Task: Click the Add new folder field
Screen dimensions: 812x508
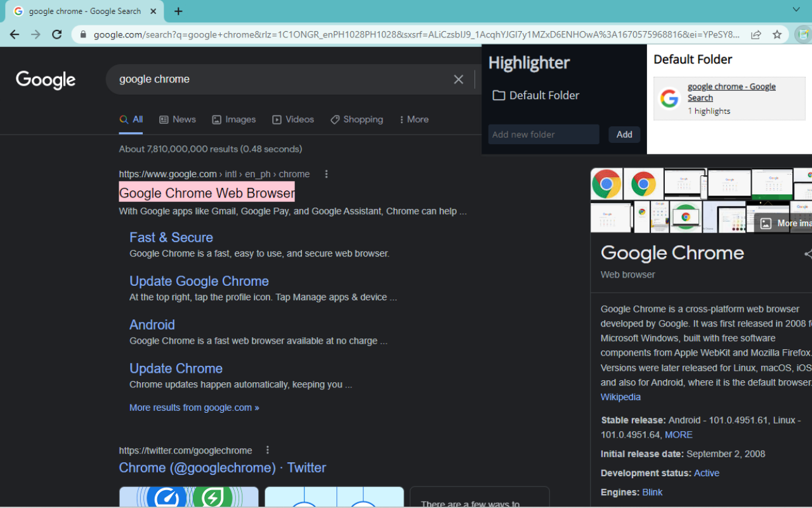Action: (x=544, y=134)
